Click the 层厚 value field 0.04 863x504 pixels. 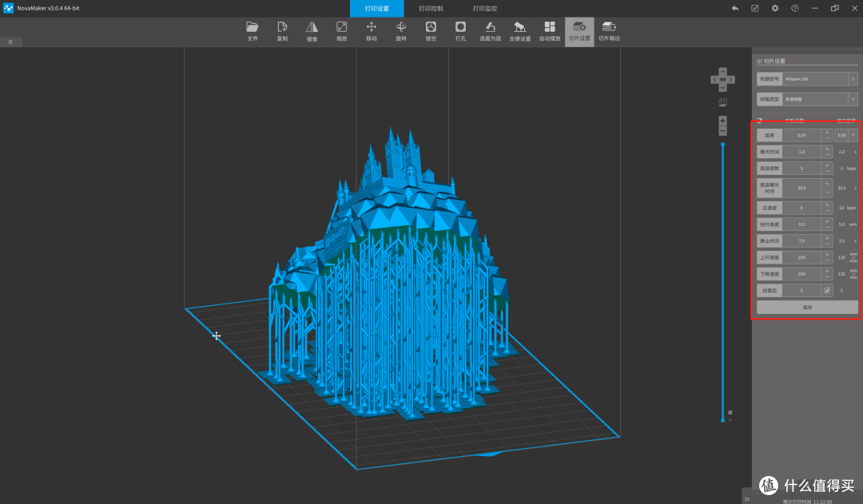(801, 135)
